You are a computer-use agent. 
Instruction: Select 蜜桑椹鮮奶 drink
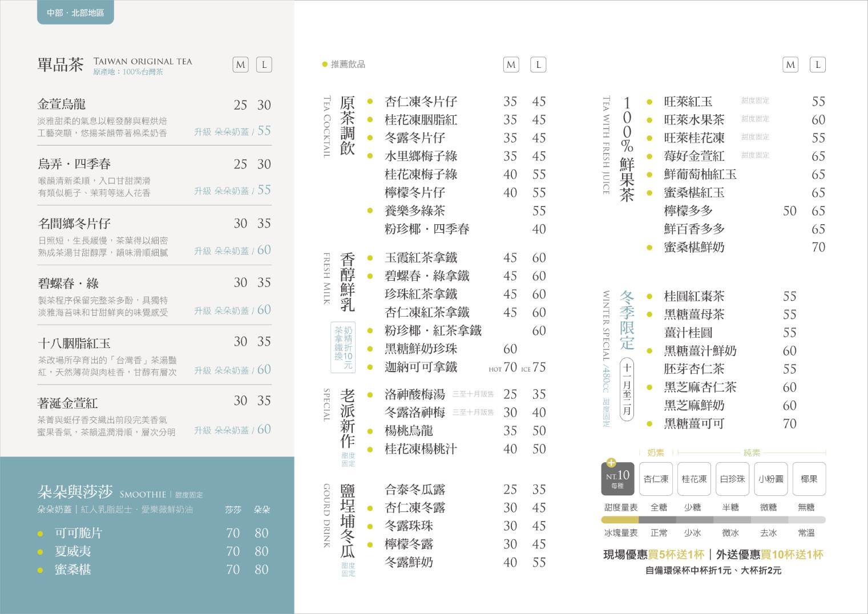click(x=694, y=248)
